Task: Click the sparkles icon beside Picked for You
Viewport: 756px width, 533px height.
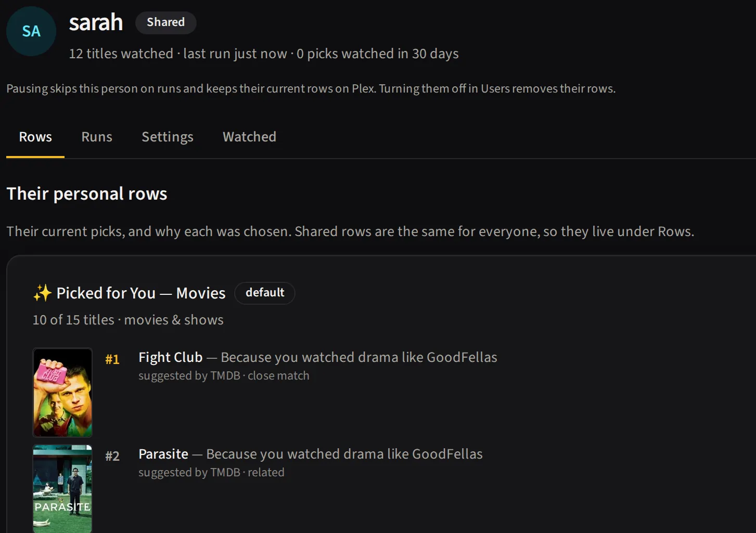Action: [42, 293]
